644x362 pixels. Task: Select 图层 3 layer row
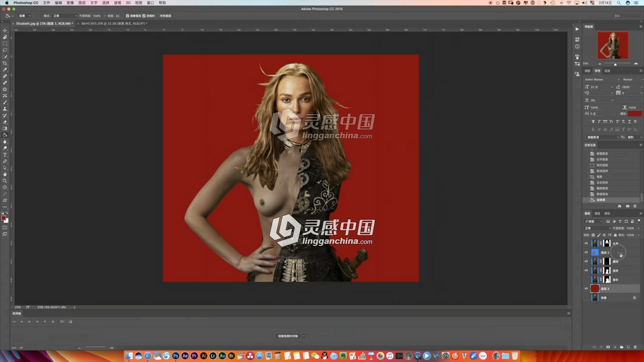tap(612, 289)
